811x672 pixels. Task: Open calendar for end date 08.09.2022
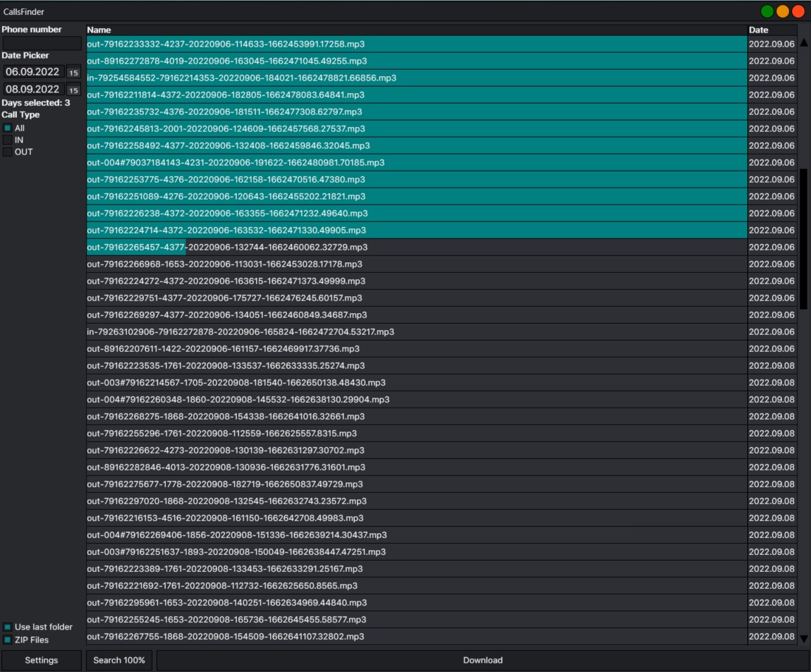73,90
